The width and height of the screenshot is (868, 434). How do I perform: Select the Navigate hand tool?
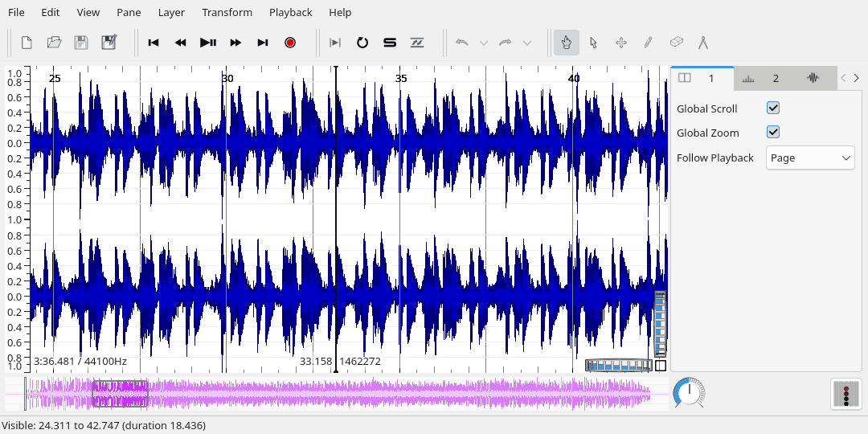tap(567, 43)
